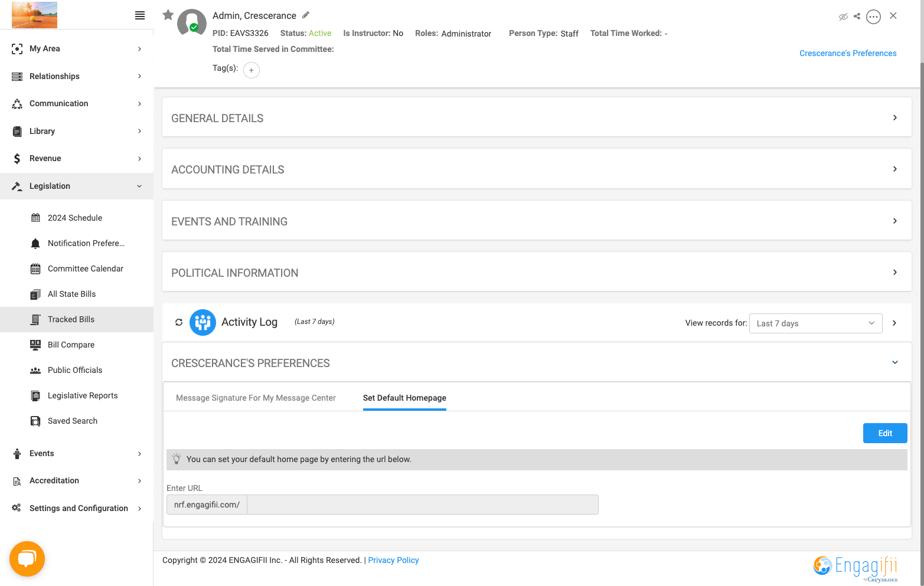Open Public Officials

coord(77,370)
